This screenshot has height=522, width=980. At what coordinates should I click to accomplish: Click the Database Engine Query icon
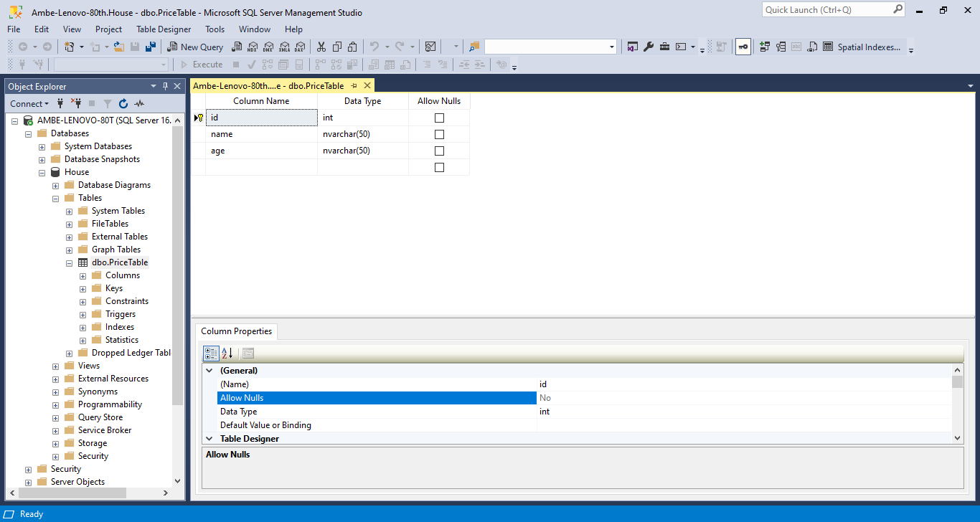coord(237,47)
